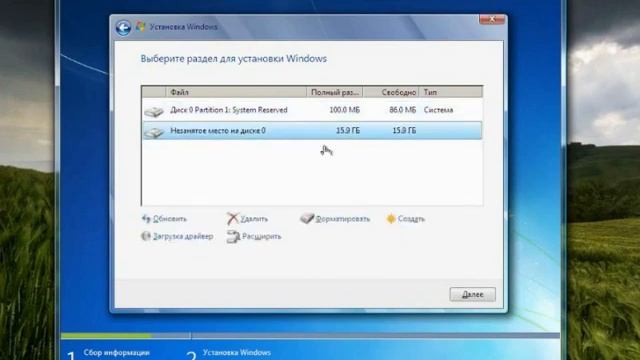The width and height of the screenshot is (640, 360).
Task: Open the Загрузка драйвер link
Action: [x=183, y=236]
